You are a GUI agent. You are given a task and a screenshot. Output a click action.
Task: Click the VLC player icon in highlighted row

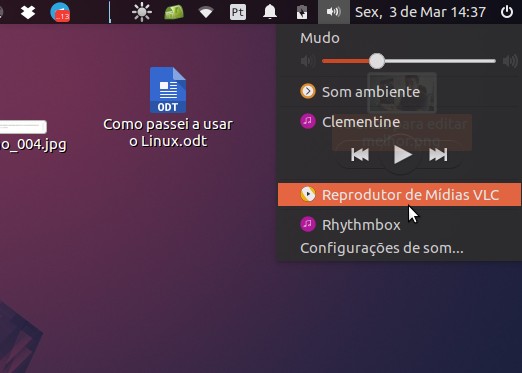pos(308,194)
